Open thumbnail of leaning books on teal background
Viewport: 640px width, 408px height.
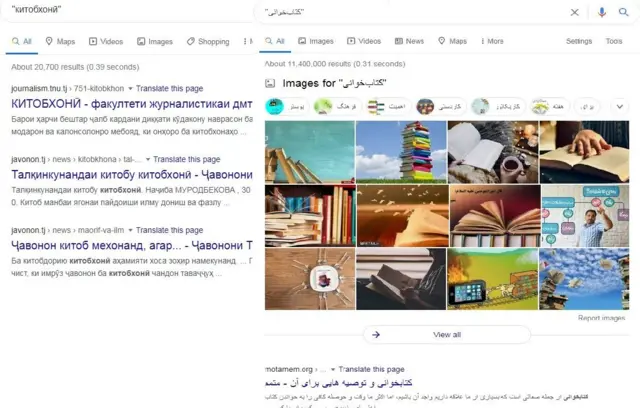[x=310, y=152]
